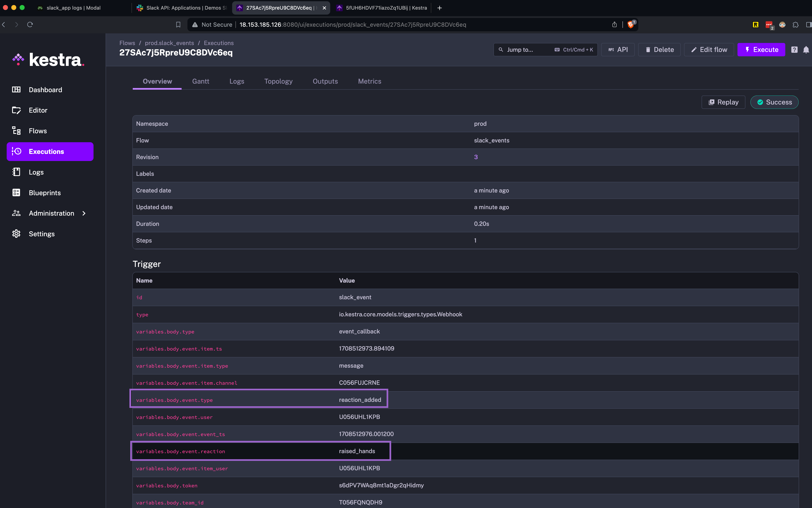Click the Brave shields icon
This screenshot has width=812, height=508.
630,25
